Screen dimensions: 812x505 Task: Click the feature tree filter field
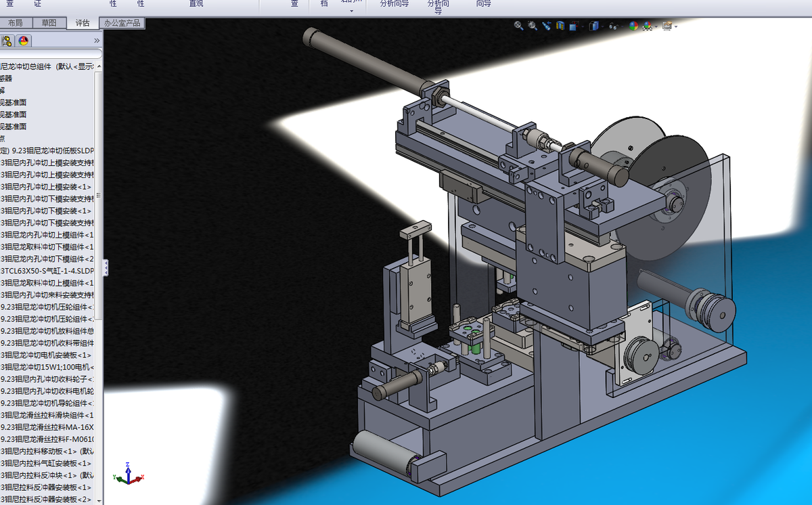51,53
